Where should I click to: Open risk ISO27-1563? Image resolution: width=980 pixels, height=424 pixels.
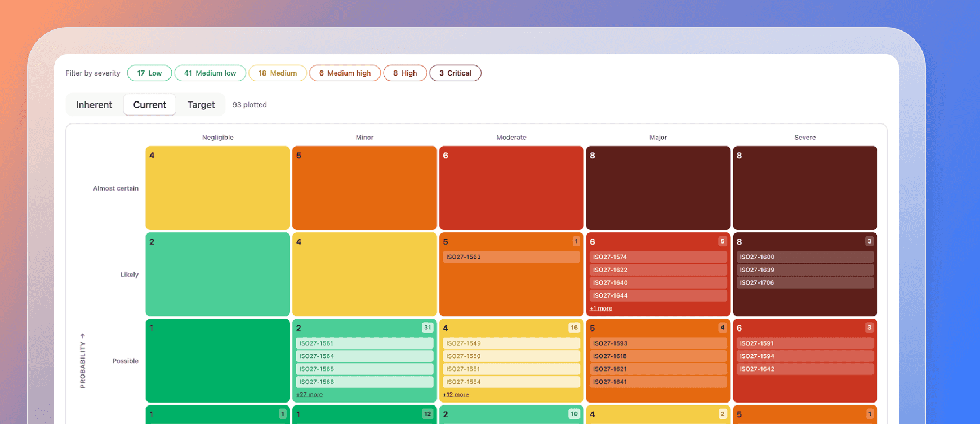click(511, 257)
